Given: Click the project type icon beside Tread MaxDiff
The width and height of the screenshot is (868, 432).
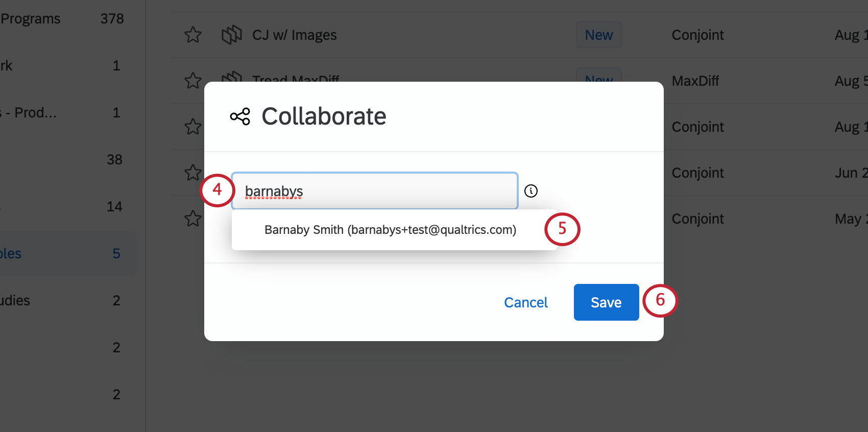Looking at the screenshot, I should 231,79.
